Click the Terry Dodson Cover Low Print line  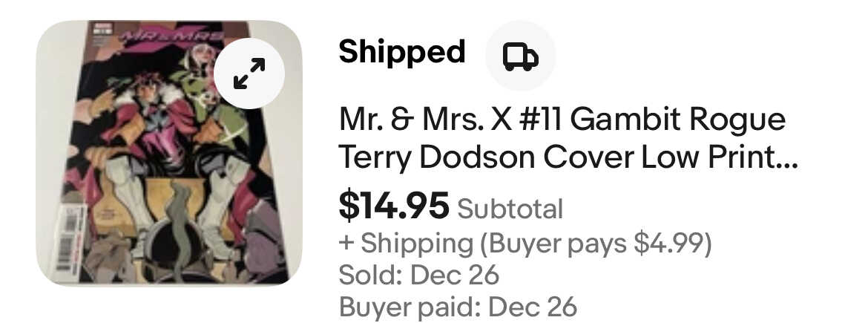[x=568, y=158]
